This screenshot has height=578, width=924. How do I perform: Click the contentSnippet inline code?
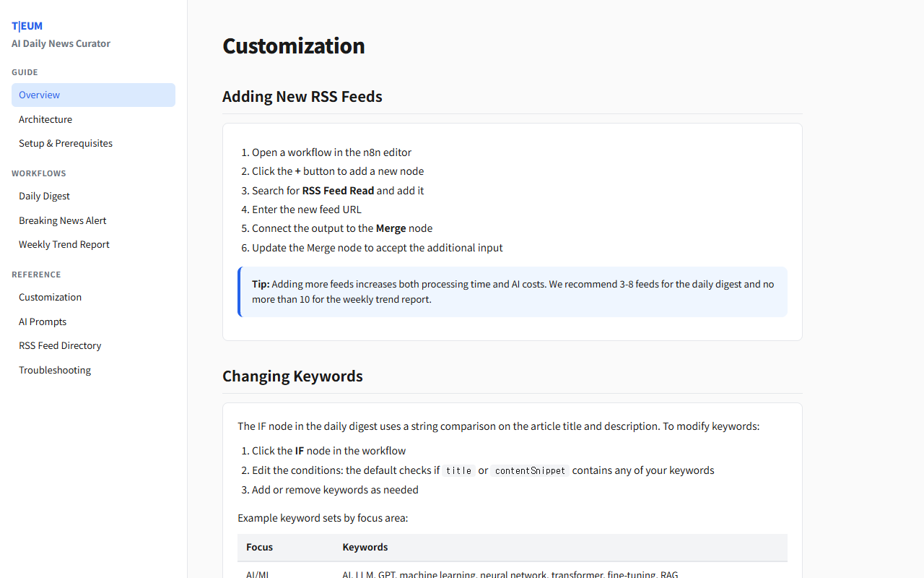[x=530, y=470]
